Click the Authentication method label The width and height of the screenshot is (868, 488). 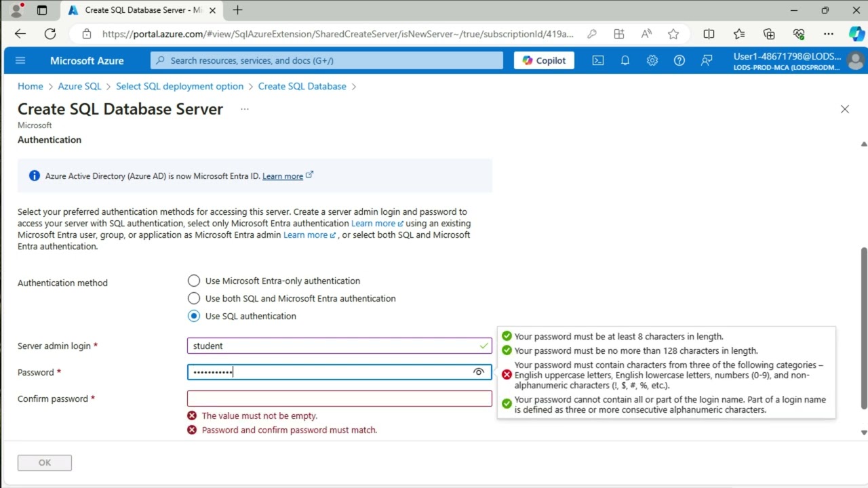point(62,283)
